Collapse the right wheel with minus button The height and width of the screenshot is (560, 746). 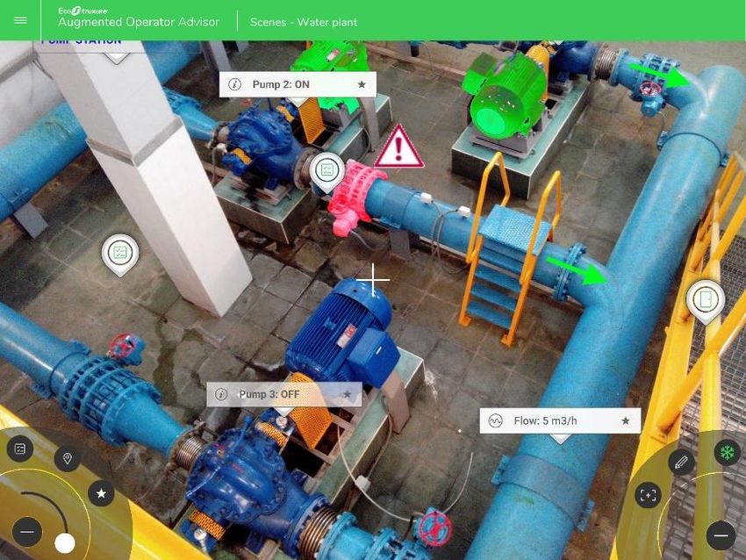(721, 535)
